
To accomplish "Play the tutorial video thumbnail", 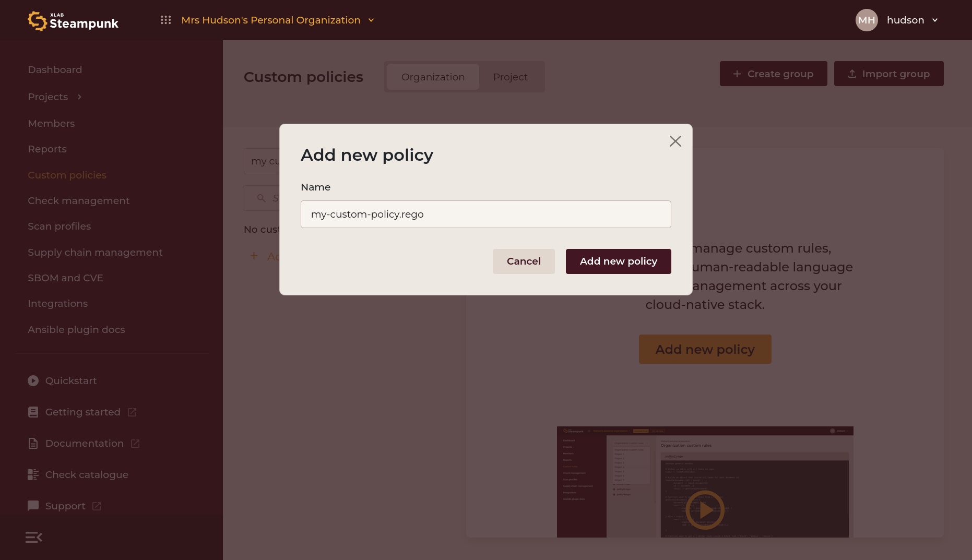I will click(705, 510).
